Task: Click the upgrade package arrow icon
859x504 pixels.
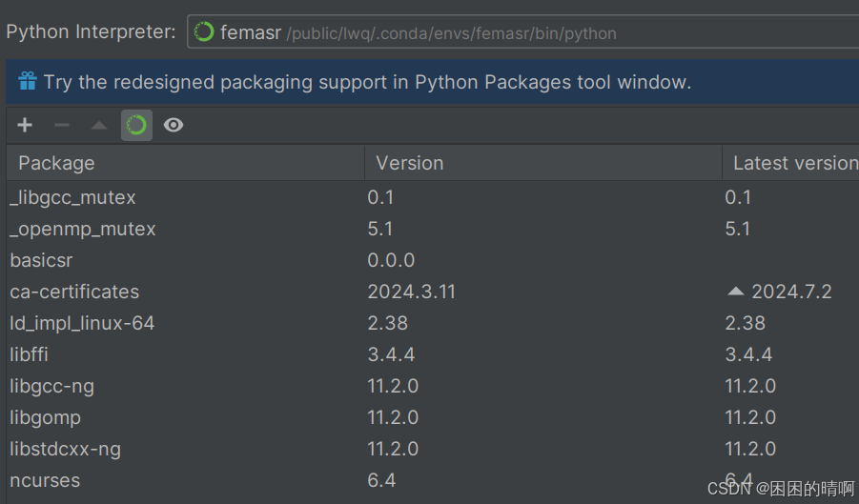Action: (x=99, y=125)
